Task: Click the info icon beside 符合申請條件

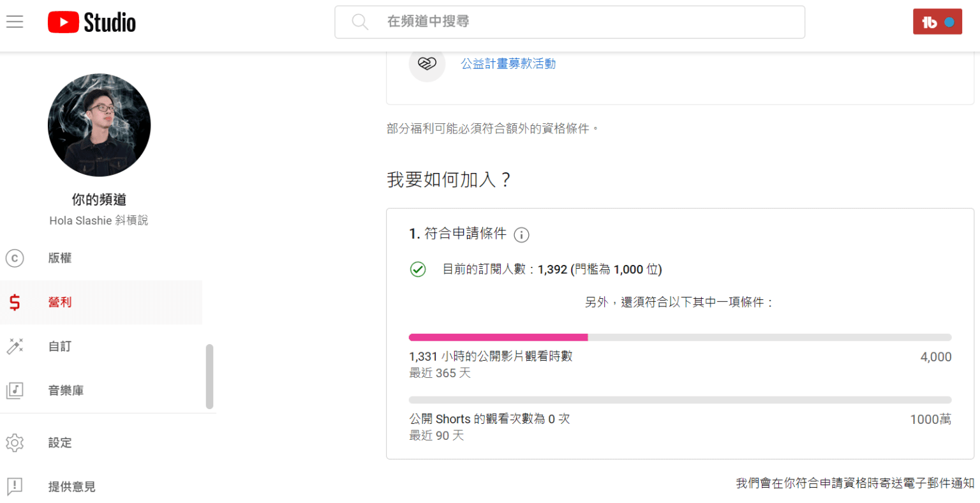Action: (521, 235)
